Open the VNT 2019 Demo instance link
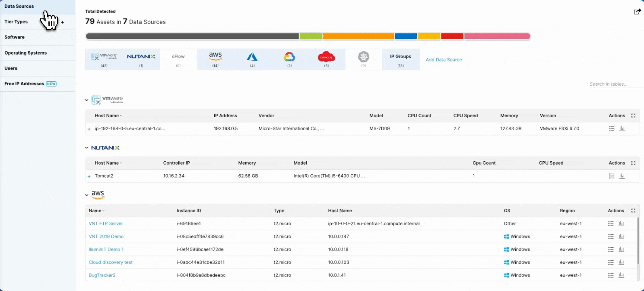The width and height of the screenshot is (644, 291). [x=106, y=236]
